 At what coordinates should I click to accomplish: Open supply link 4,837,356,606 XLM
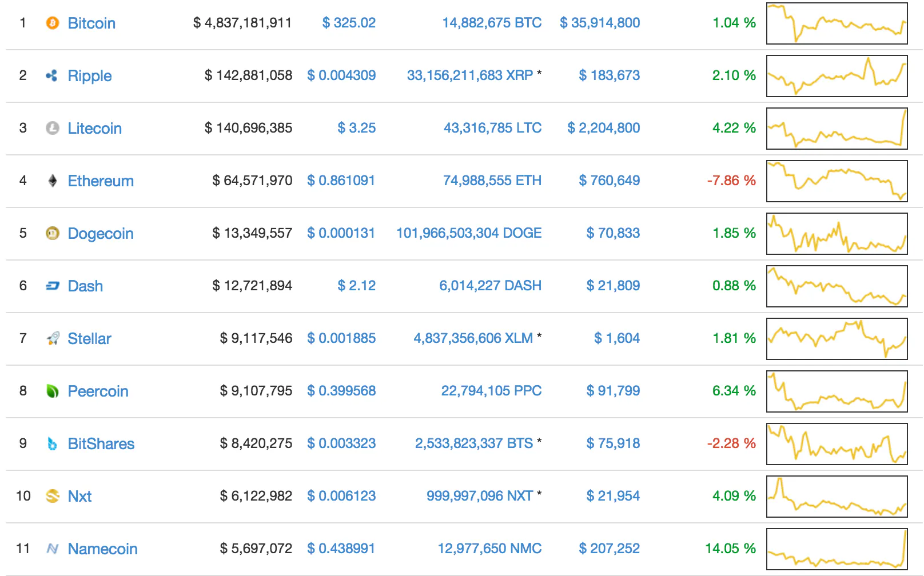tap(473, 338)
